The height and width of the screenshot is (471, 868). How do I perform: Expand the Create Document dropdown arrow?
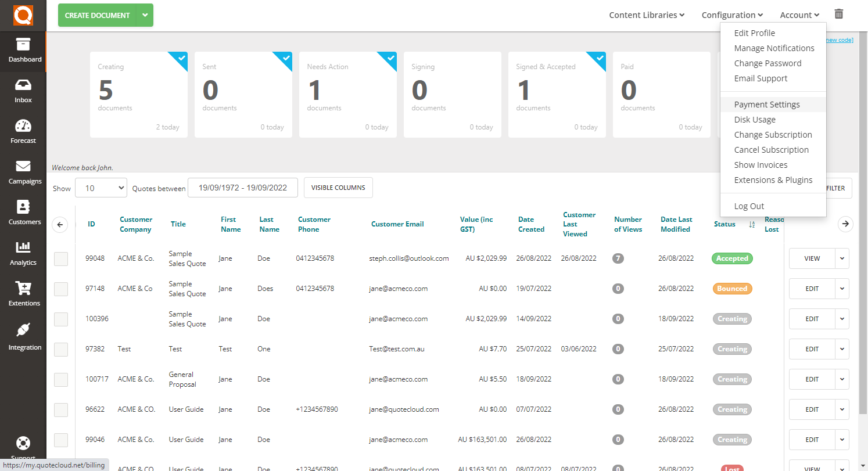pyautogui.click(x=145, y=16)
